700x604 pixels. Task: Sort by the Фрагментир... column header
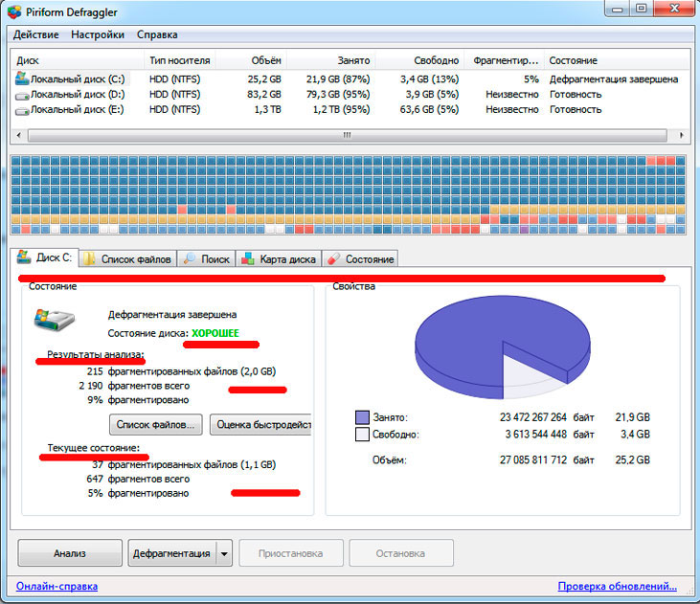point(505,60)
